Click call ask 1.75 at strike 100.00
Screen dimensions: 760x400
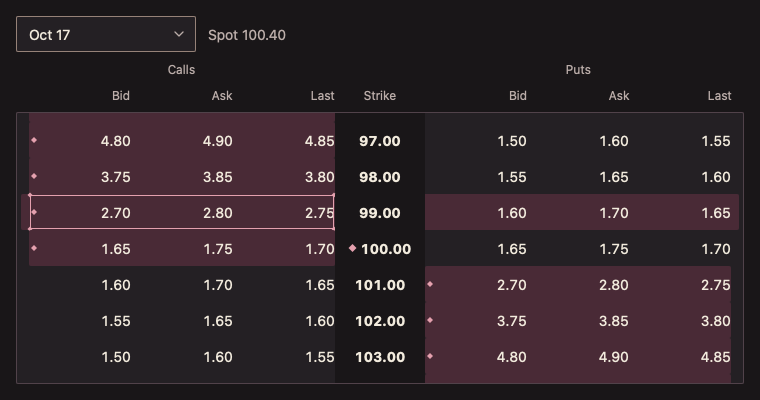tap(218, 249)
